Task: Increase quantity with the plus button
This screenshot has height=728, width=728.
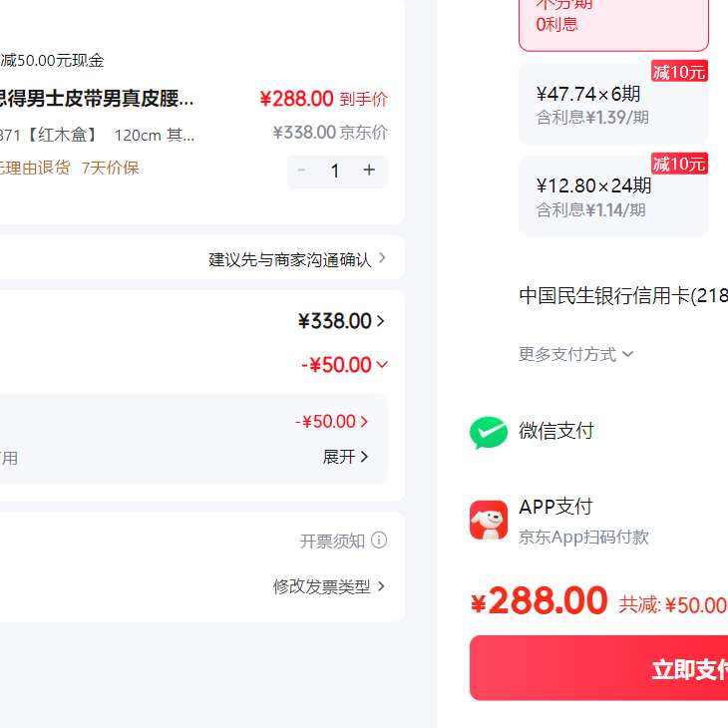Action: click(369, 171)
